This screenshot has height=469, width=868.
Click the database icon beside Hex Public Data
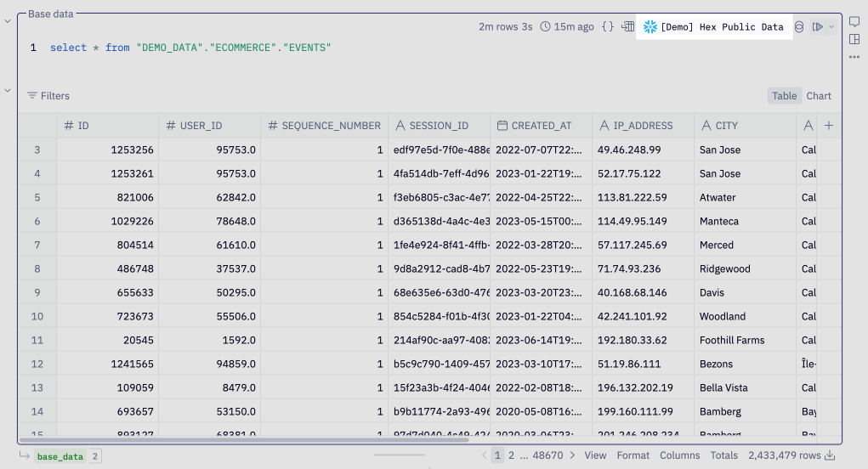799,26
